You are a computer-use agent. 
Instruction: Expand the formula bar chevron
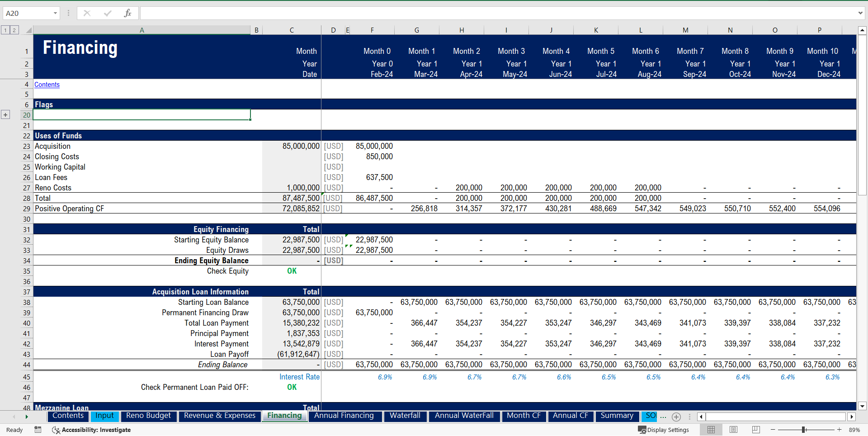(860, 13)
